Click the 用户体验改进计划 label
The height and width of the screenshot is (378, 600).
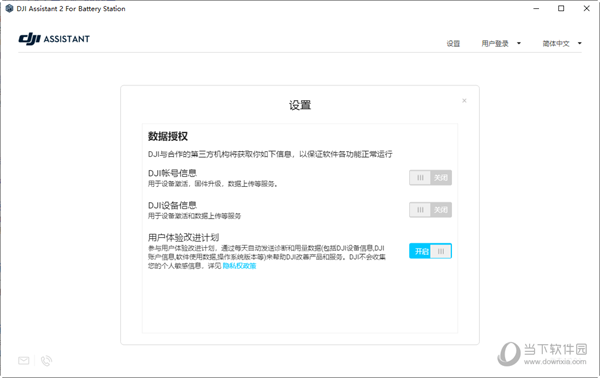pyautogui.click(x=184, y=237)
